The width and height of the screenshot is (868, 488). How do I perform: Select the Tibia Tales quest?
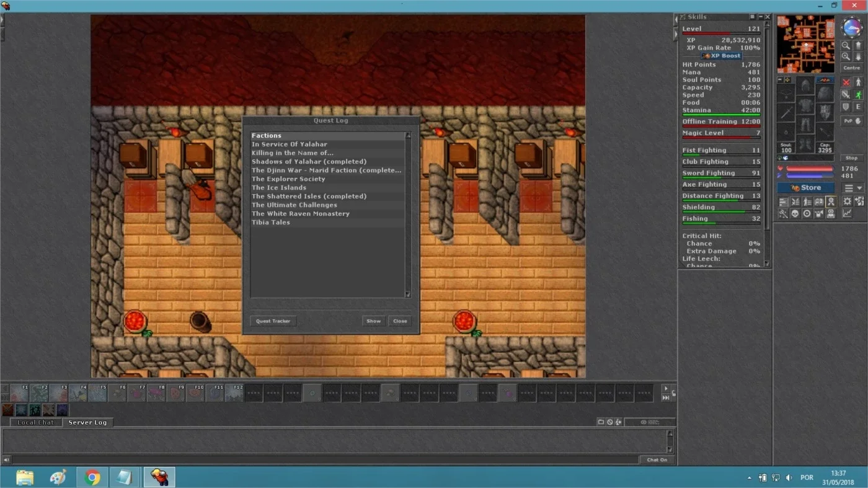tap(327, 222)
